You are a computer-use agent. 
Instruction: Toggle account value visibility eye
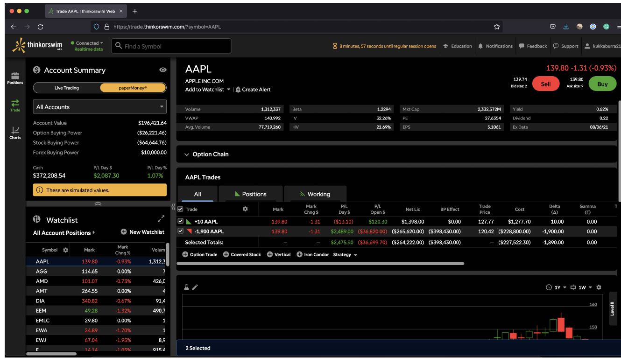162,70
